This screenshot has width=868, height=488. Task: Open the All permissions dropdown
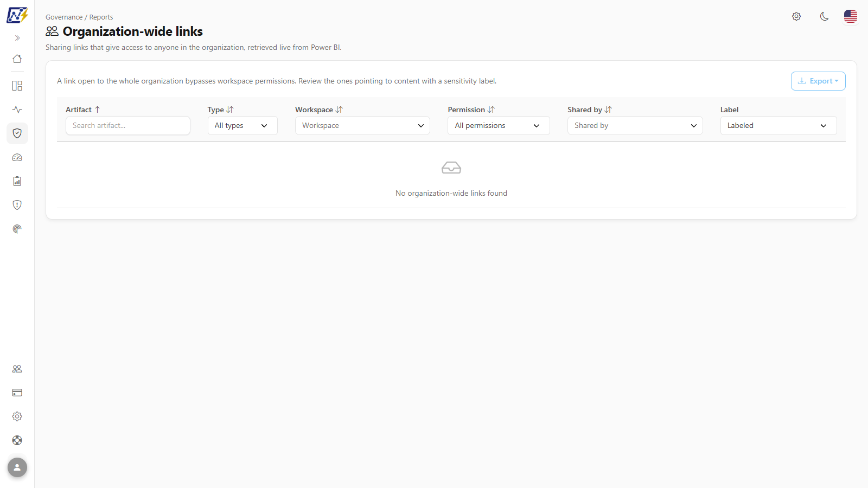(499, 125)
